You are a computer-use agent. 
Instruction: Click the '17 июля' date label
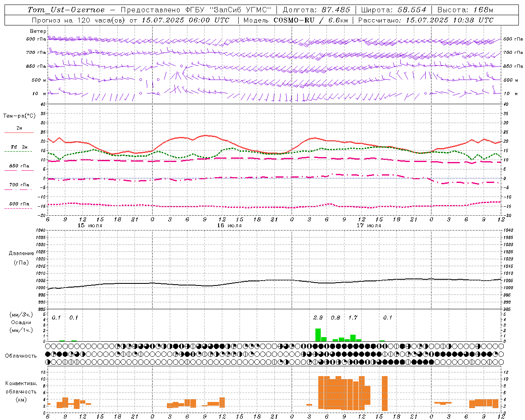click(x=369, y=226)
